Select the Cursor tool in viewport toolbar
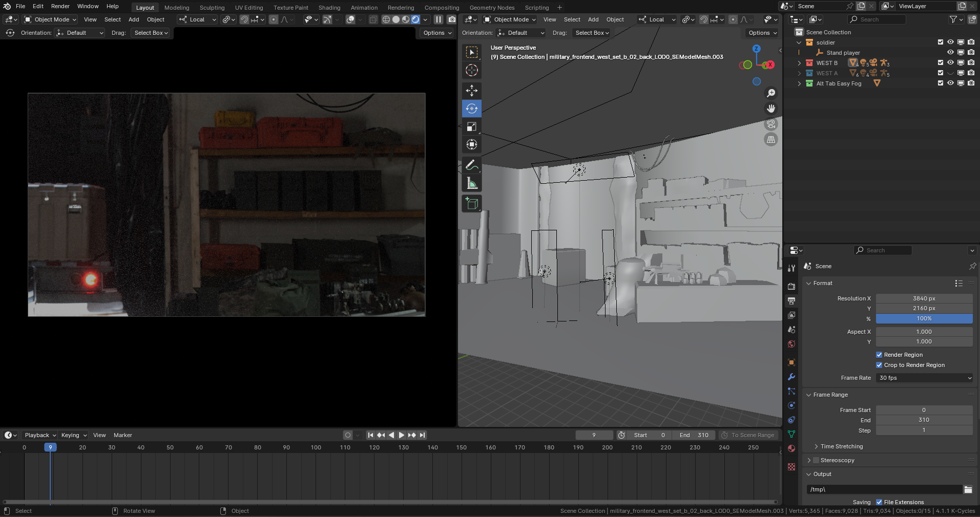 tap(472, 71)
